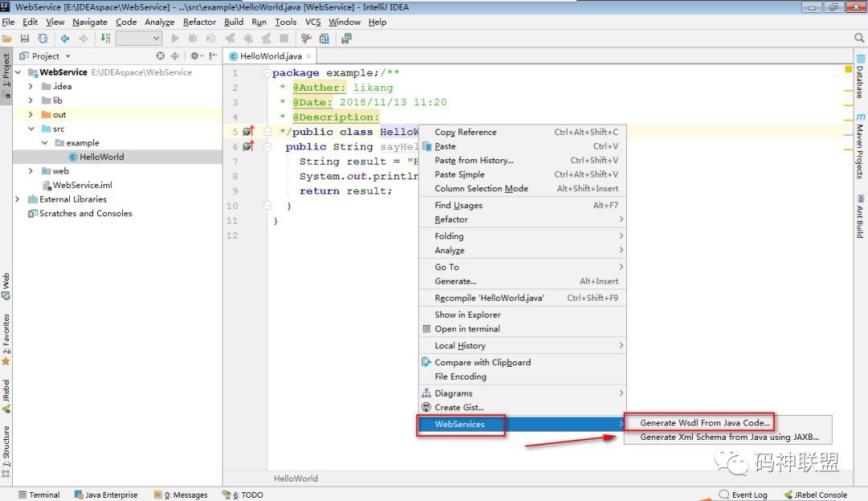868x501 pixels.
Task: Click the Save All toolbar icon
Action: 24,38
